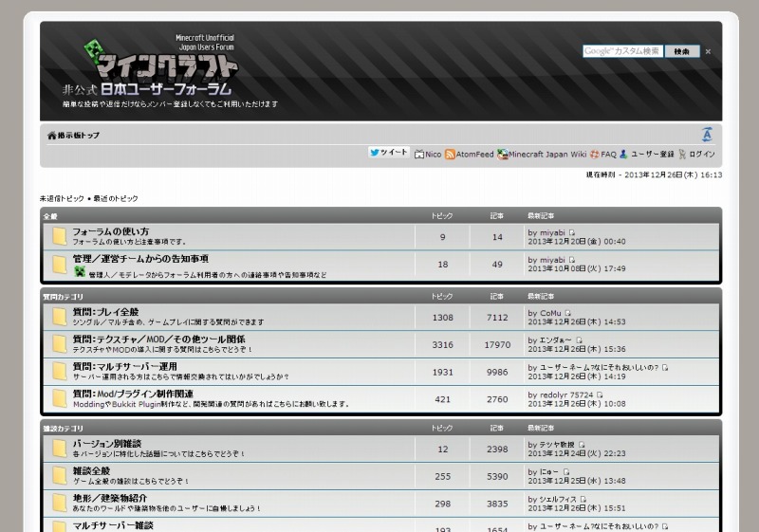Viewport: 759px width, 532px height.
Task: Click folder icon for 質問:プレイ全般
Action: coord(59,318)
